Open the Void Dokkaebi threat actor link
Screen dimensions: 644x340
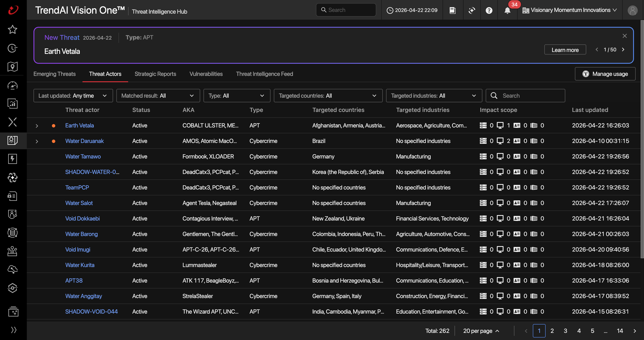tap(82, 219)
